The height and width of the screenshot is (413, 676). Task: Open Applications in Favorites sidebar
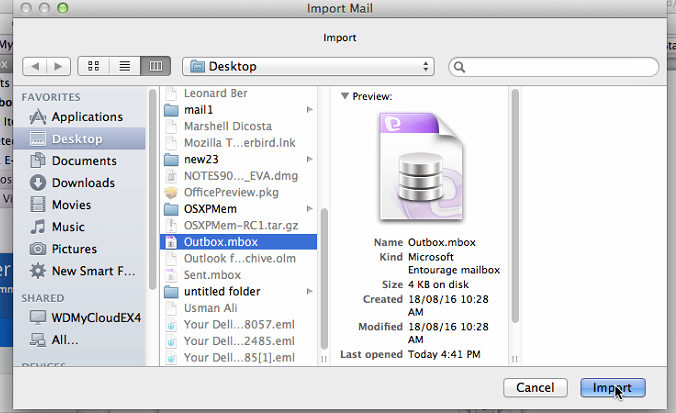pos(87,117)
